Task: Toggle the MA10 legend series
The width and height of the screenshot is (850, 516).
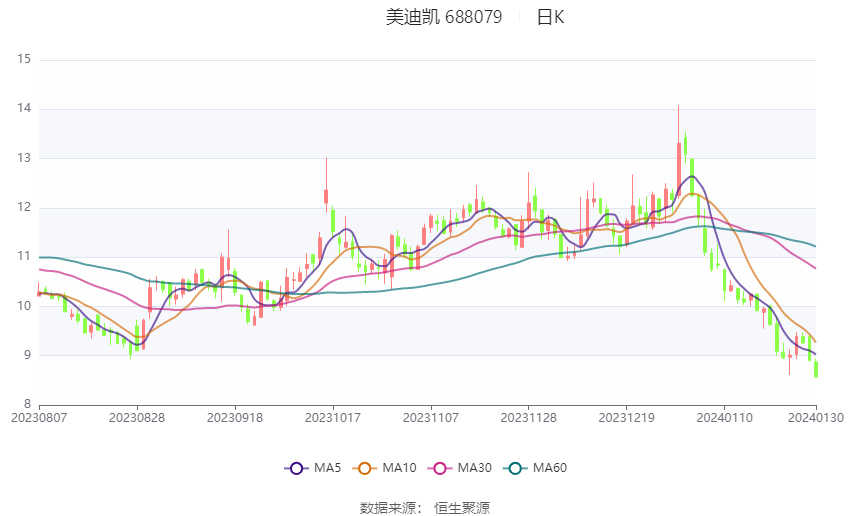Action: (x=385, y=468)
